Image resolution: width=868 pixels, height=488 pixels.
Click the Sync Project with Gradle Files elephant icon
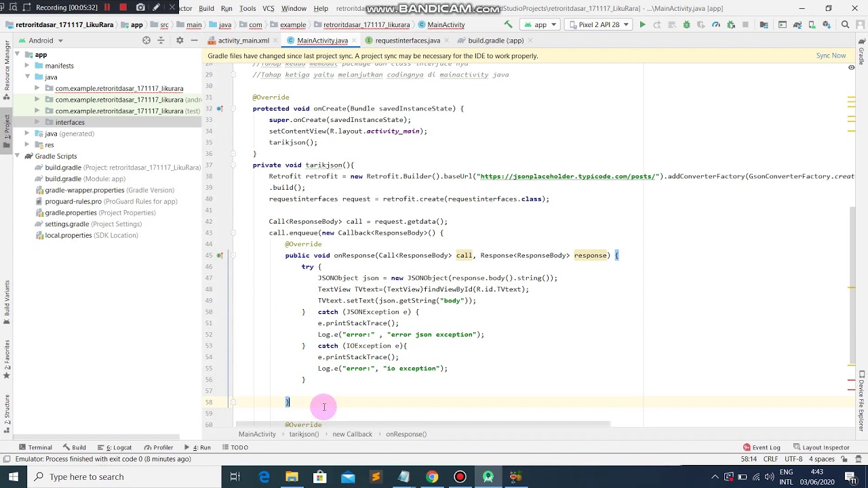[x=797, y=24]
